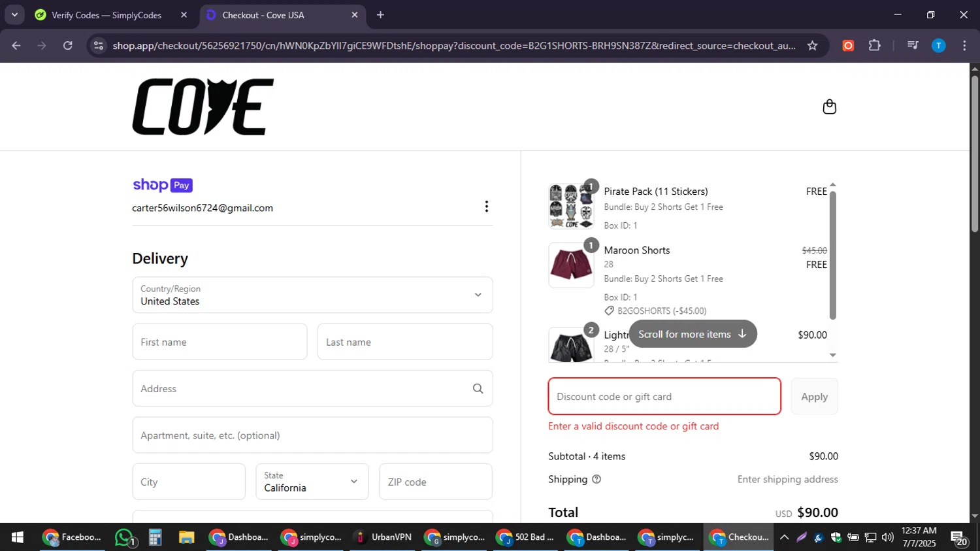
Task: Go back using browser back arrow
Action: coord(16,45)
